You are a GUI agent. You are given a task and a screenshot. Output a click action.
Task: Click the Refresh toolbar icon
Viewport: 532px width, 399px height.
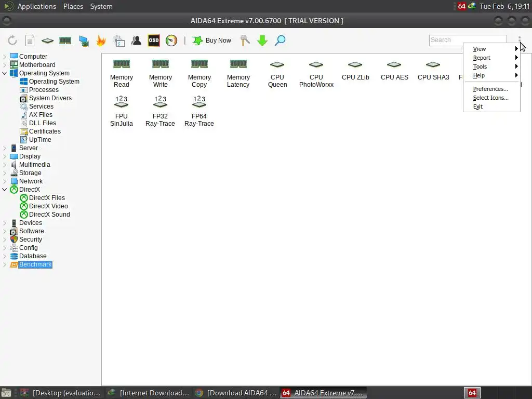(x=12, y=41)
